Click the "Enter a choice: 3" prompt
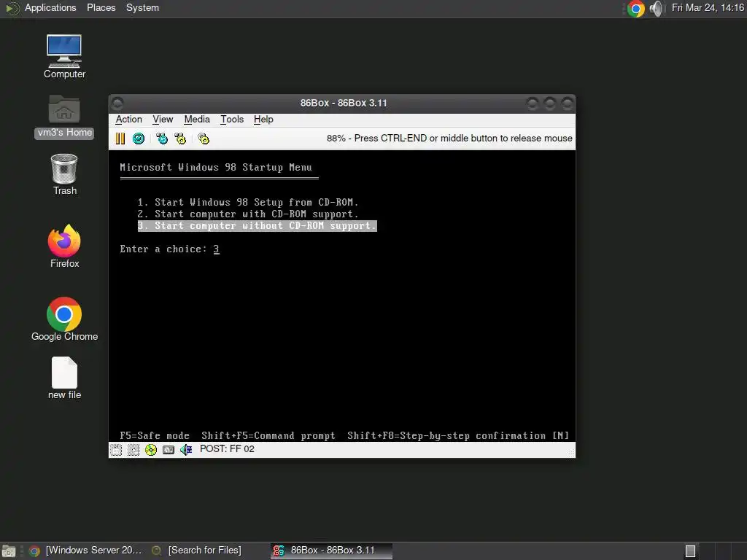 pos(169,249)
